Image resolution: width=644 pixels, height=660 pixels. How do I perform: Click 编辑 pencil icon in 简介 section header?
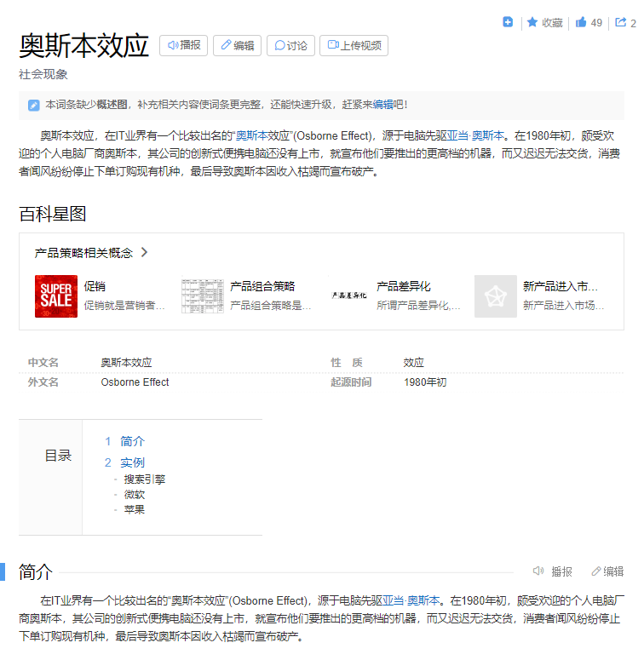[596, 571]
